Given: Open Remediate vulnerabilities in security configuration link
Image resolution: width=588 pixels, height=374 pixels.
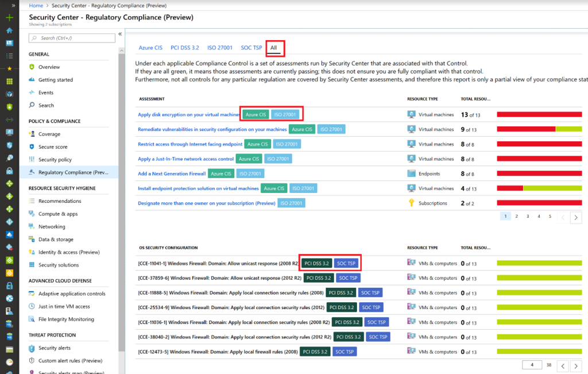Looking at the screenshot, I should (212, 129).
